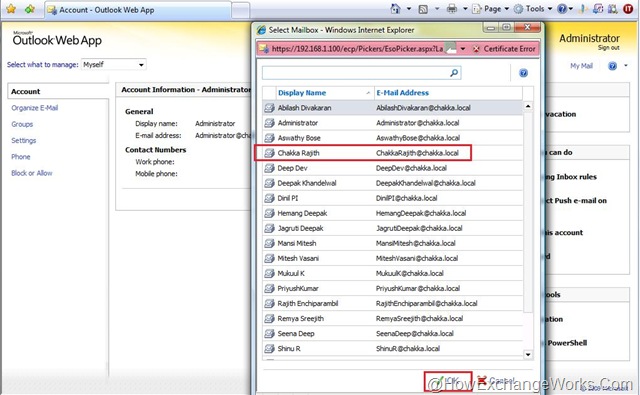This screenshot has height=395, width=640.
Task: Select Abilash Divakaran mailbox row
Action: tap(392, 108)
